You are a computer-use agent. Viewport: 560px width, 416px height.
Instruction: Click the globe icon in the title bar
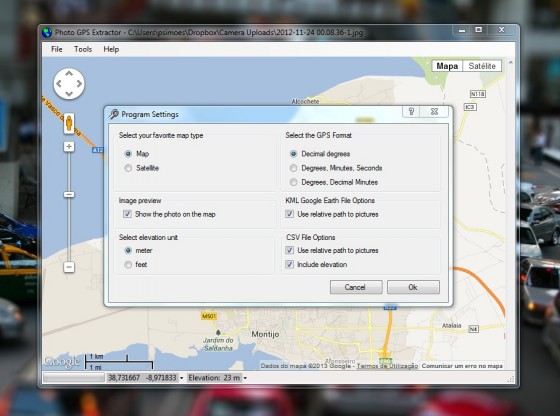point(47,32)
